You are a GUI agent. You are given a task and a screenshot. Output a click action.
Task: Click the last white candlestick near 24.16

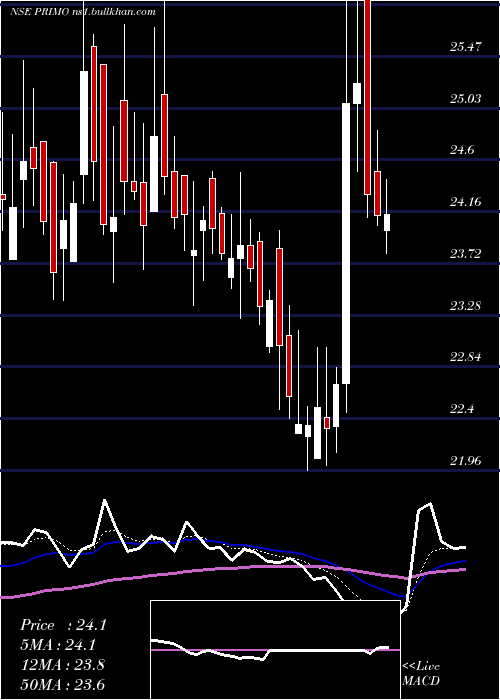pos(387,222)
